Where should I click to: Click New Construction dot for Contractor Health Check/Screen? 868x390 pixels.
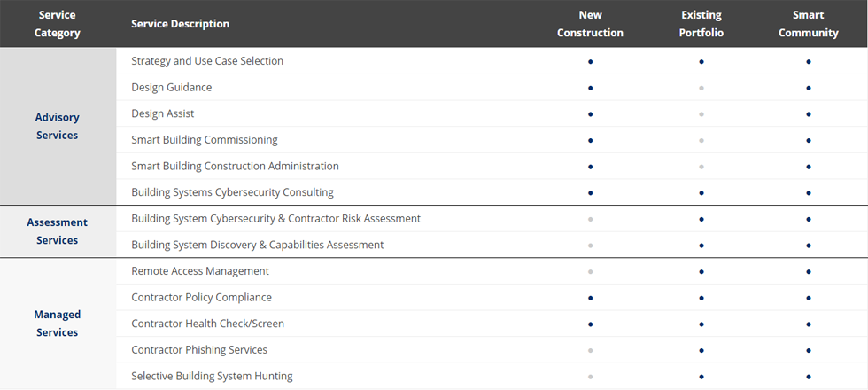(x=591, y=324)
